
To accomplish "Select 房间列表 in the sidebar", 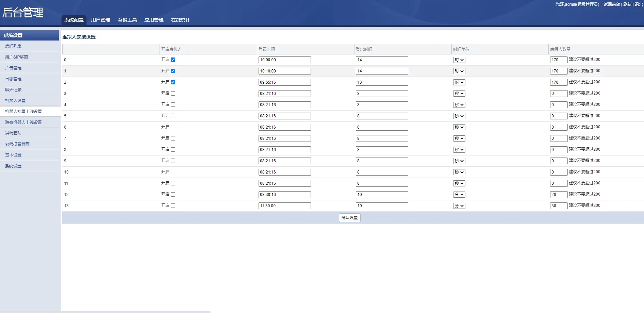I will pos(13,46).
